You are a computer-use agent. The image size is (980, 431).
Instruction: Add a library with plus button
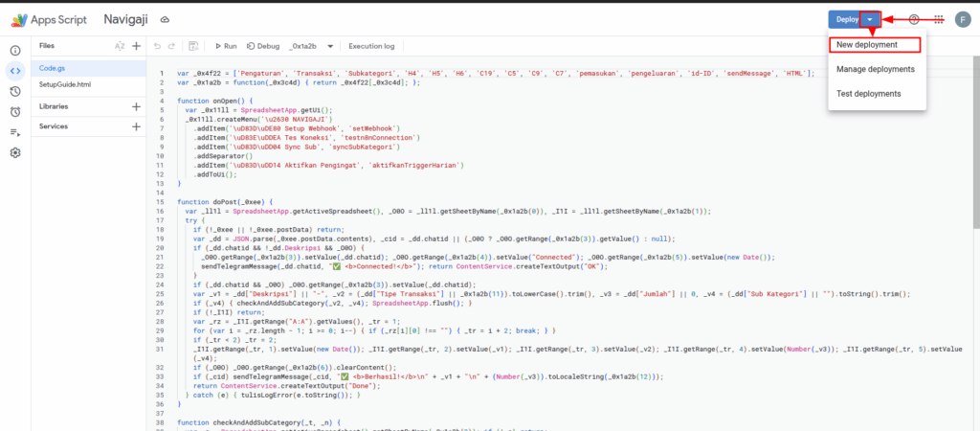tap(136, 106)
